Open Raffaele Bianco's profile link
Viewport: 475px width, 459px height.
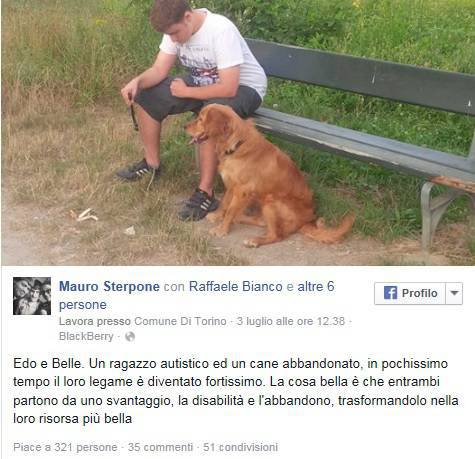coord(236,286)
